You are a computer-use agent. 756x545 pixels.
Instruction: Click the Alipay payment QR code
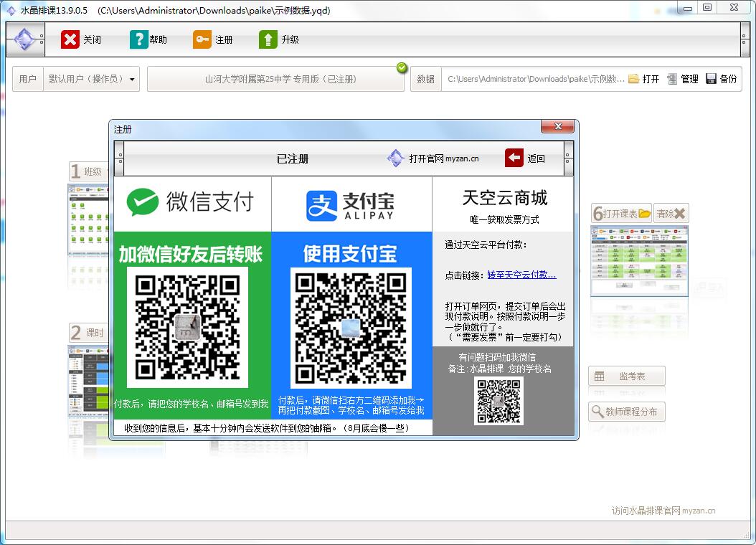(351, 328)
